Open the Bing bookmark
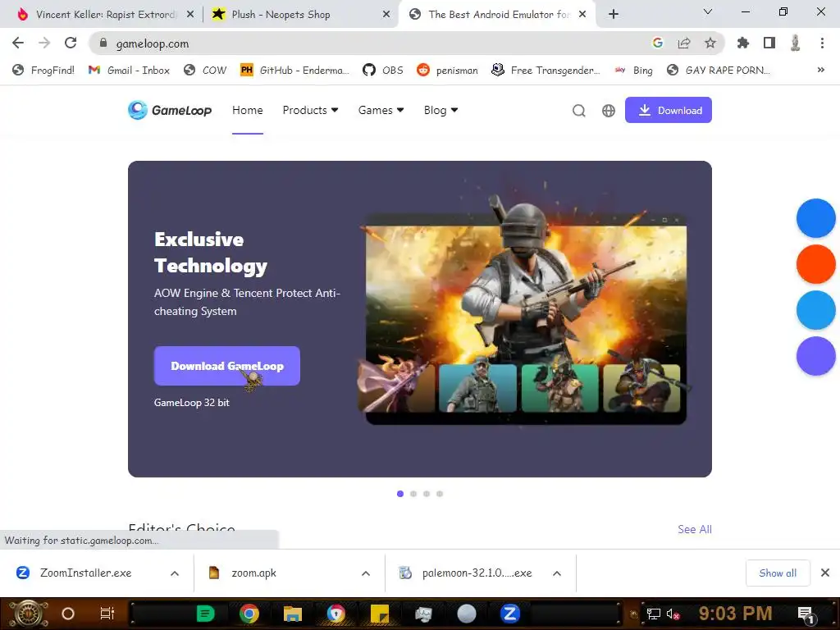Viewport: 840px width, 630px height. 634,71
